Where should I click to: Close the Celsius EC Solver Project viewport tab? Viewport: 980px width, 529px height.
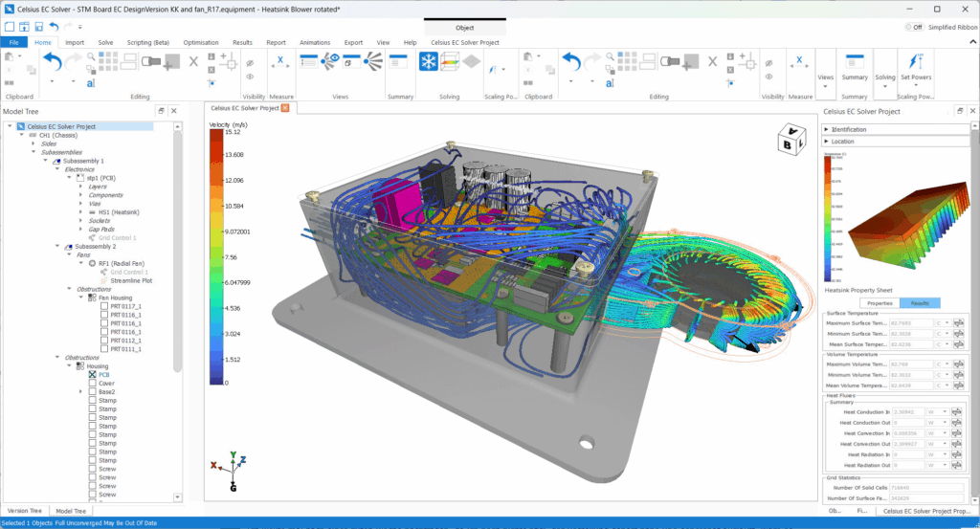[285, 108]
